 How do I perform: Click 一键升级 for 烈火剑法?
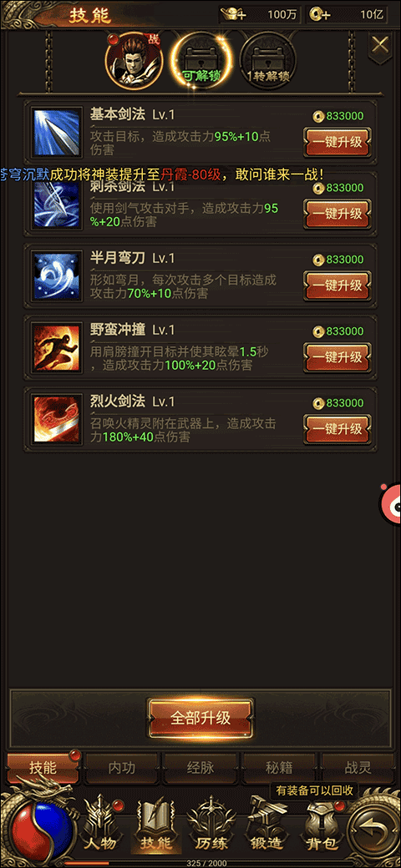pos(338,429)
